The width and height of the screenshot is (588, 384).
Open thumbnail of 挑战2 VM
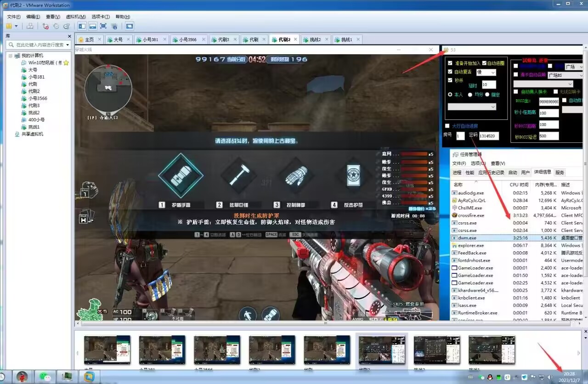(436, 350)
